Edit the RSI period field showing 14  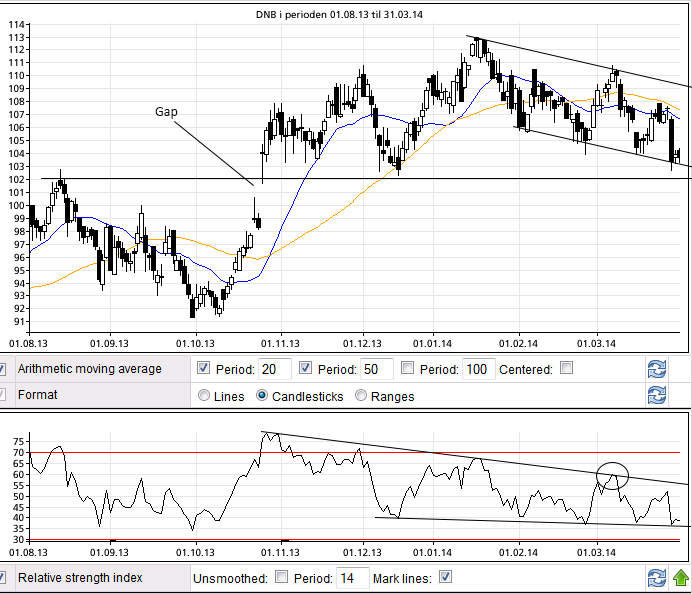(x=353, y=578)
